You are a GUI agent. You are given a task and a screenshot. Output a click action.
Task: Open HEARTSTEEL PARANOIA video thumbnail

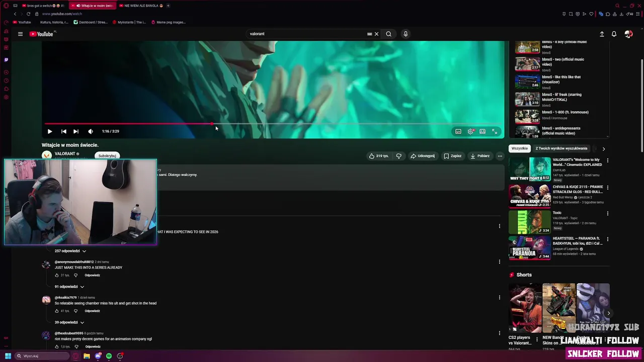(x=530, y=248)
